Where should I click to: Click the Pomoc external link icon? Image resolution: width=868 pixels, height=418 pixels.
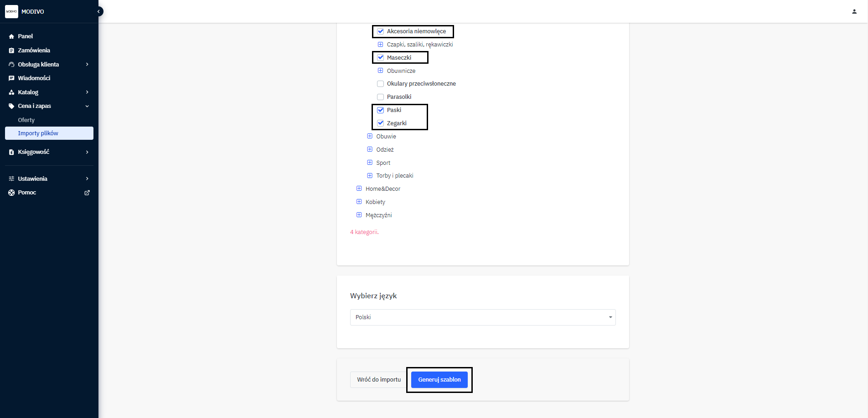(x=87, y=193)
